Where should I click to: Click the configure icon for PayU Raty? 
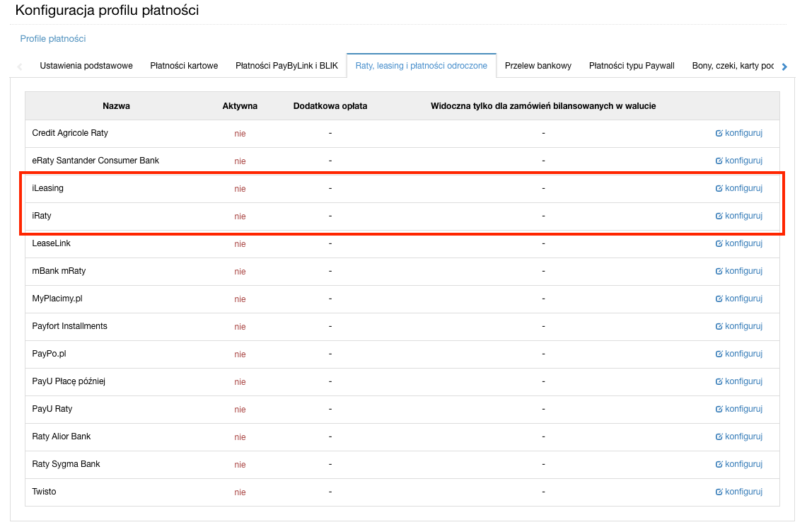[719, 409]
